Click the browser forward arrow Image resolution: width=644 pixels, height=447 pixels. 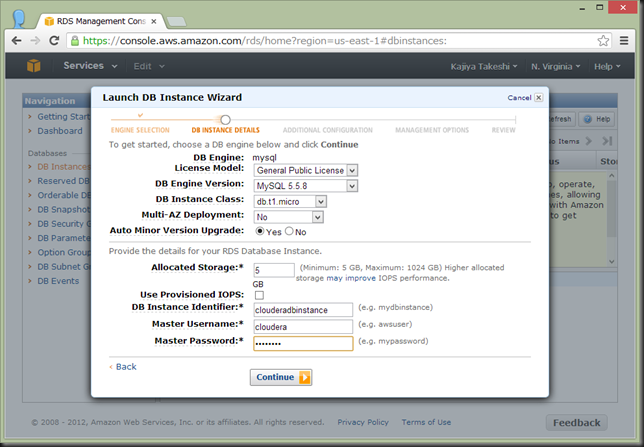[35, 41]
